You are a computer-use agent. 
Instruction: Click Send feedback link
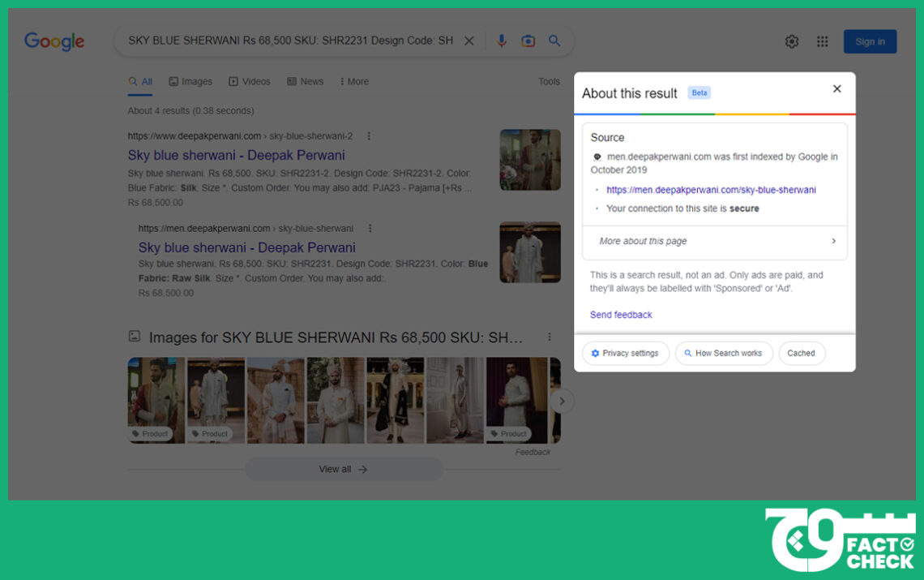click(621, 315)
